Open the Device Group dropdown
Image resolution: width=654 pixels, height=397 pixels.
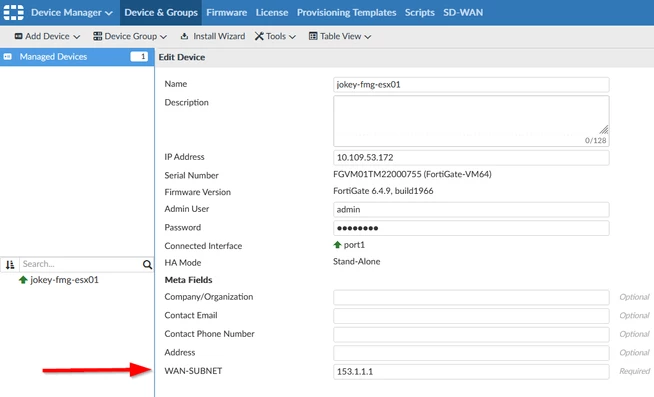point(130,36)
